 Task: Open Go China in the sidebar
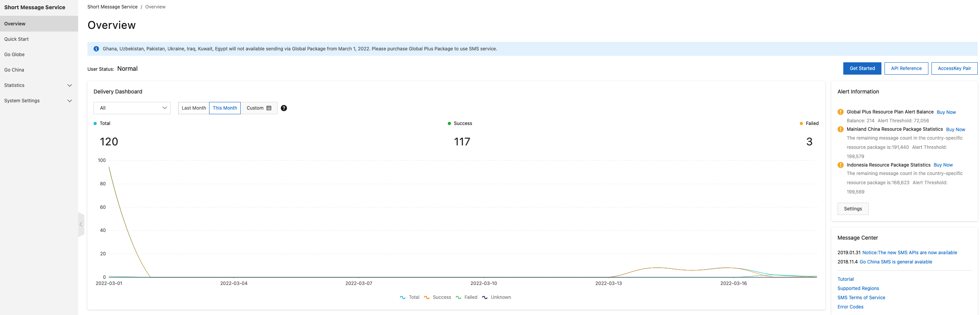(39, 70)
